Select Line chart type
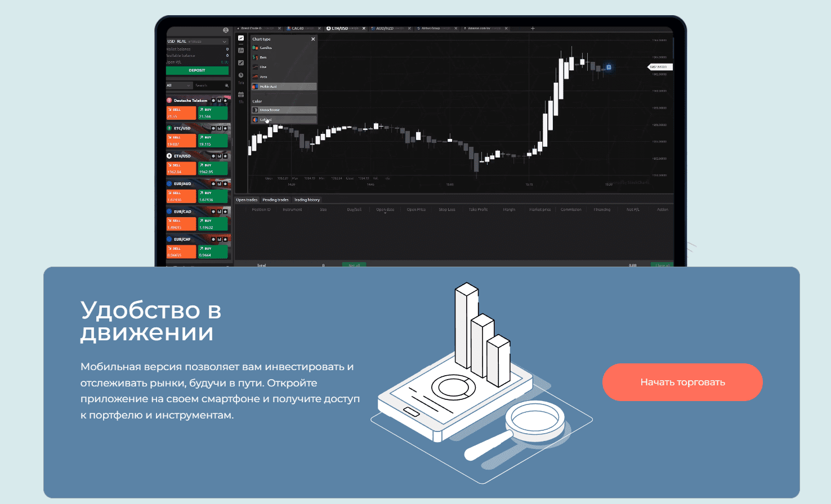831x504 pixels. (284, 67)
